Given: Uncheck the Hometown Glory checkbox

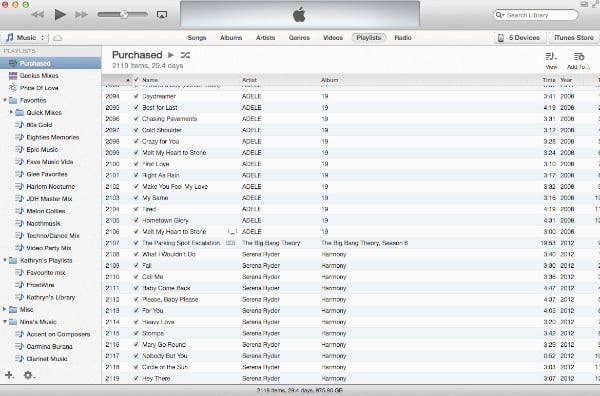Looking at the screenshot, I should [136, 220].
